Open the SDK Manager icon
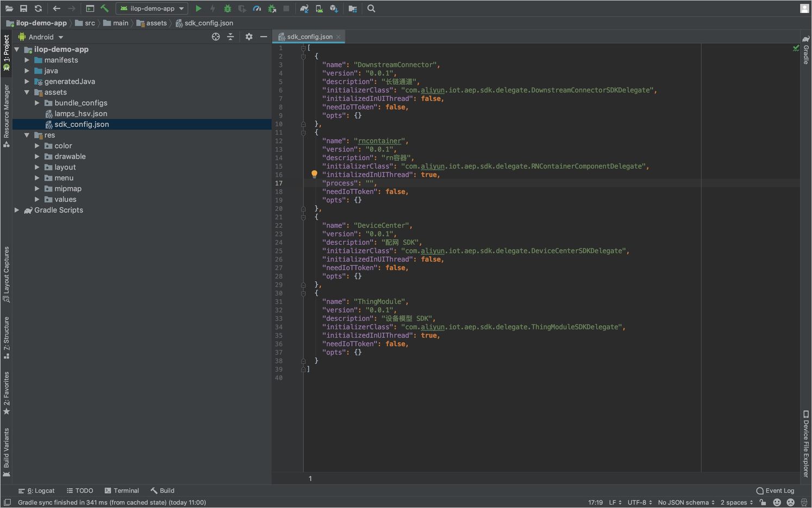 pyautogui.click(x=334, y=9)
